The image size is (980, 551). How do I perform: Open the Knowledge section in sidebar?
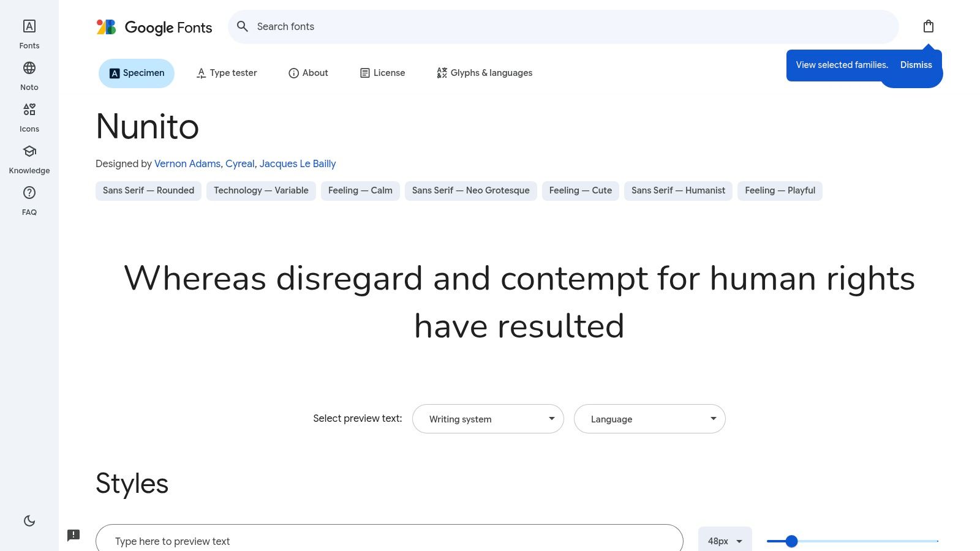coord(29,159)
